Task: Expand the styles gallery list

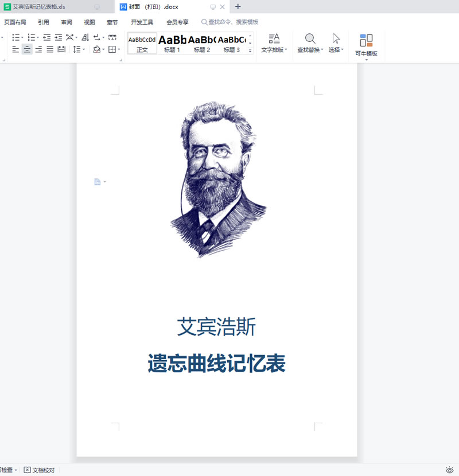Action: [250, 50]
